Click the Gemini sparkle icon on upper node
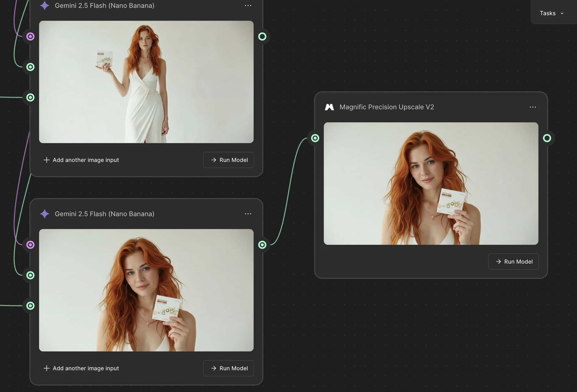Viewport: 577px width, 392px height. [x=45, y=5]
